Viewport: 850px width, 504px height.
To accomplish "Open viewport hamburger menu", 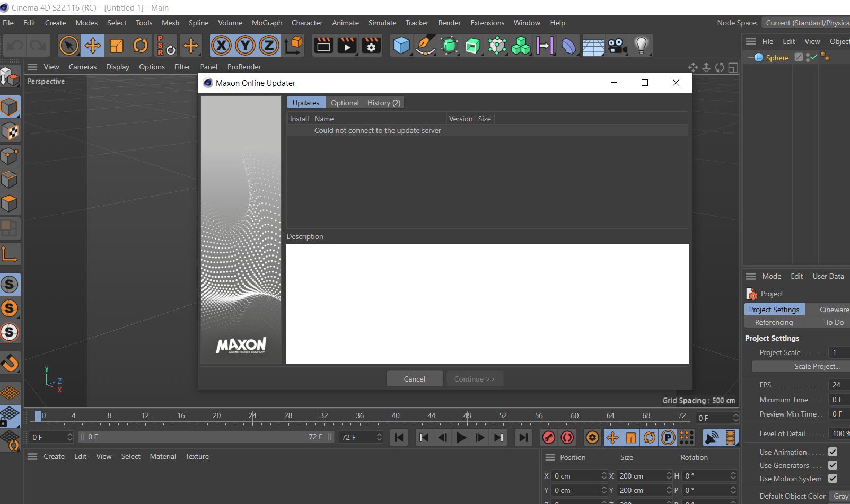I will [x=32, y=67].
